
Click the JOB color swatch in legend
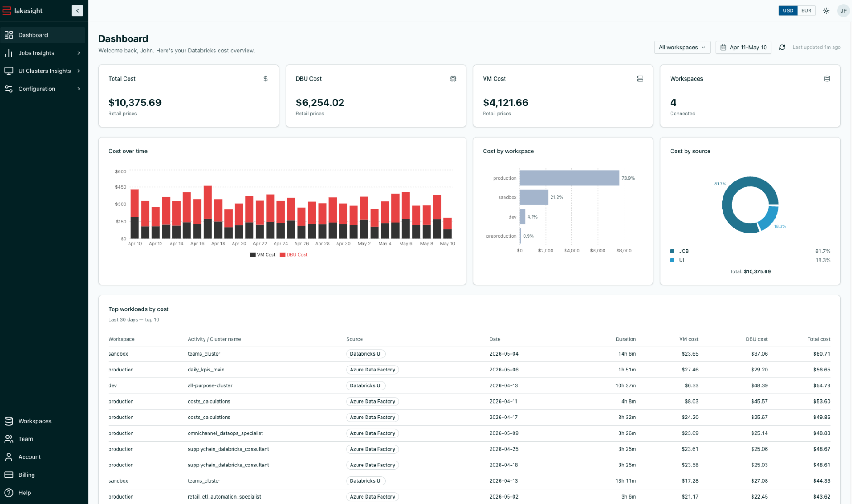[672, 251]
